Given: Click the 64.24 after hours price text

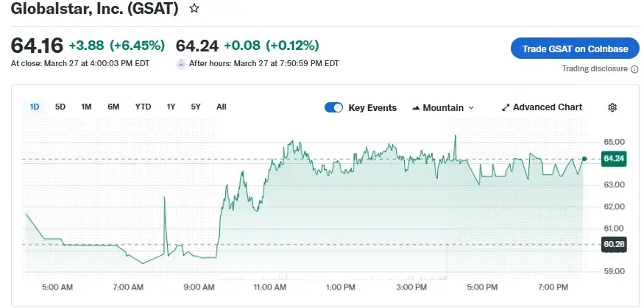Looking at the screenshot, I should 197,46.
